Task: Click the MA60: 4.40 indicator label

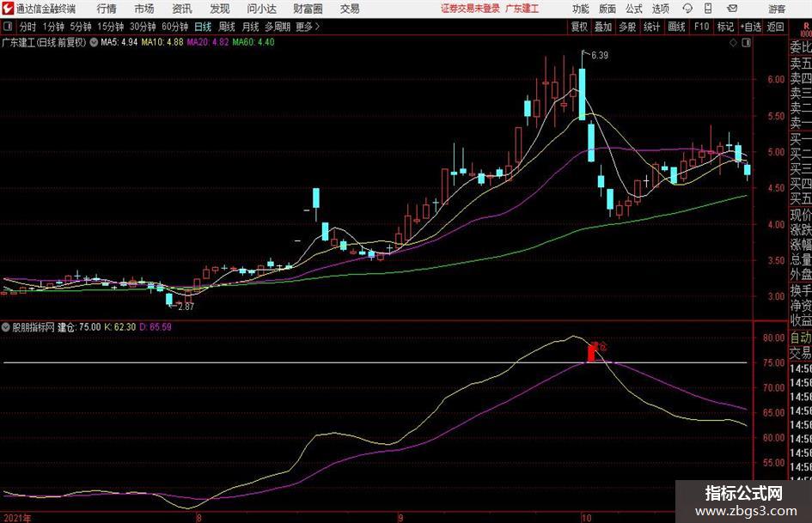Action: click(x=253, y=42)
